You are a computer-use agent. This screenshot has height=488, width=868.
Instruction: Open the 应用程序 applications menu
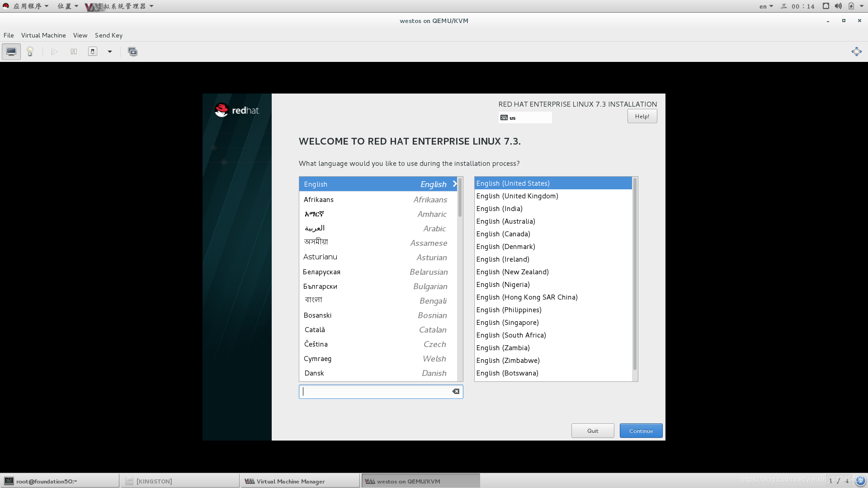tap(26, 6)
